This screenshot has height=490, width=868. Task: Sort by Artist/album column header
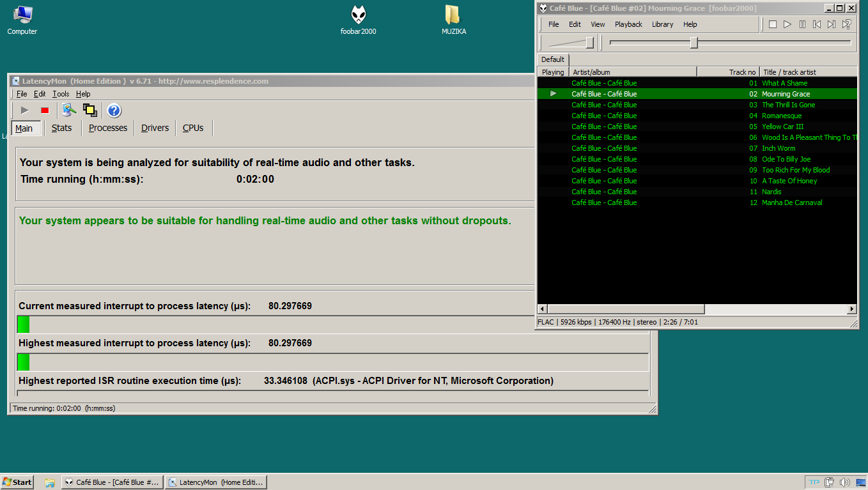point(633,72)
